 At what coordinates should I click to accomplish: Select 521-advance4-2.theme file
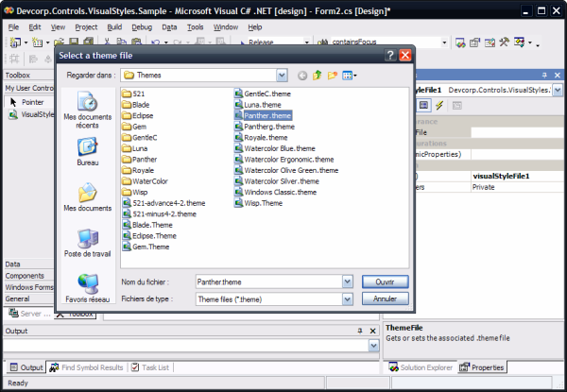click(163, 203)
